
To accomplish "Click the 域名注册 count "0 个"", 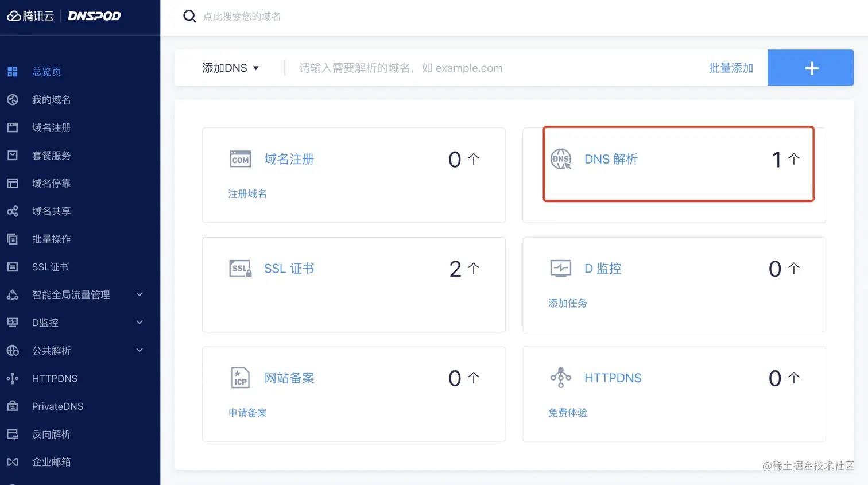I will pos(464,159).
